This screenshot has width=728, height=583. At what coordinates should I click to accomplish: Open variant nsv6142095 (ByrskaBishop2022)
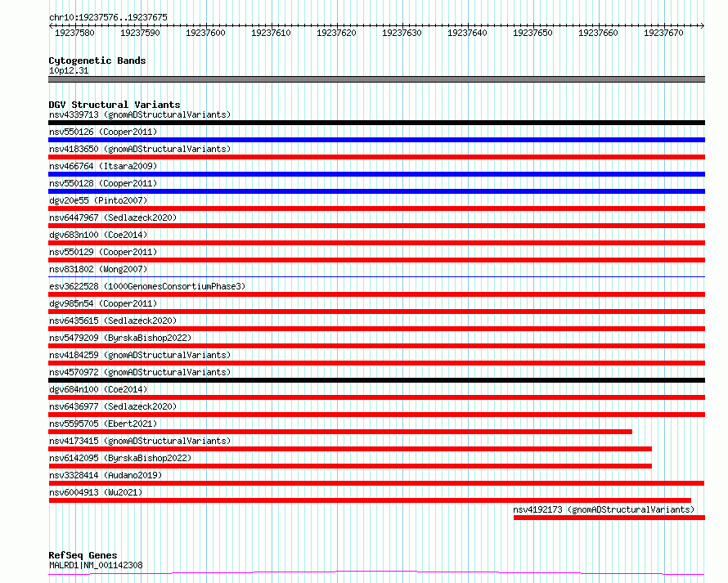click(120, 458)
